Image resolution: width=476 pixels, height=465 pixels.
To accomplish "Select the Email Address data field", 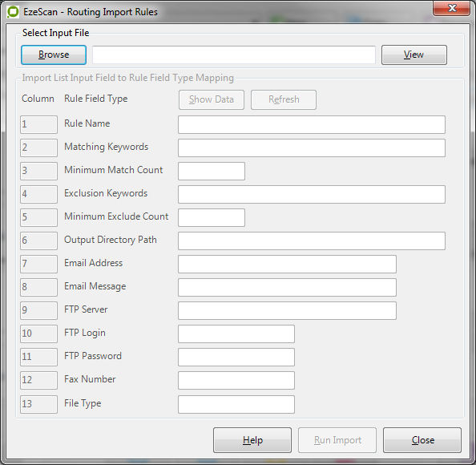I will (x=287, y=265).
